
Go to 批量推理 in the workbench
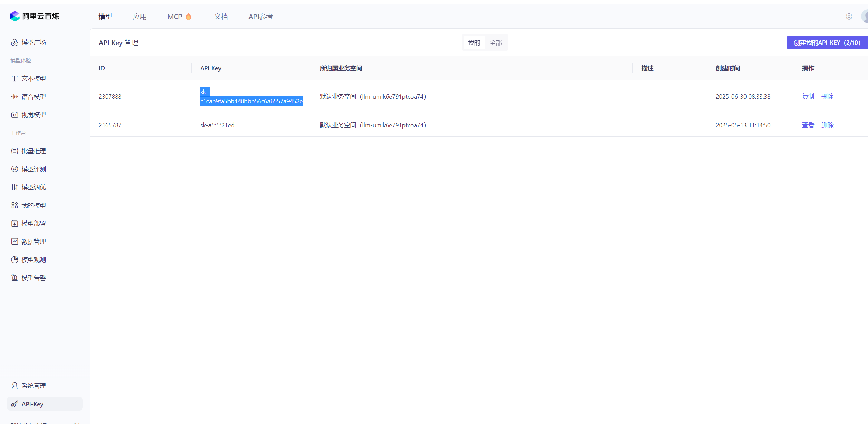click(33, 151)
